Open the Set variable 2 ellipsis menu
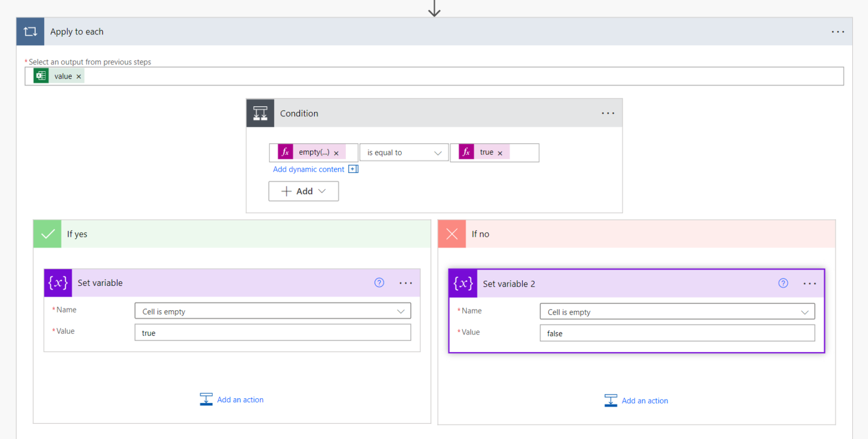Screen dimensions: 868x439 (810, 283)
